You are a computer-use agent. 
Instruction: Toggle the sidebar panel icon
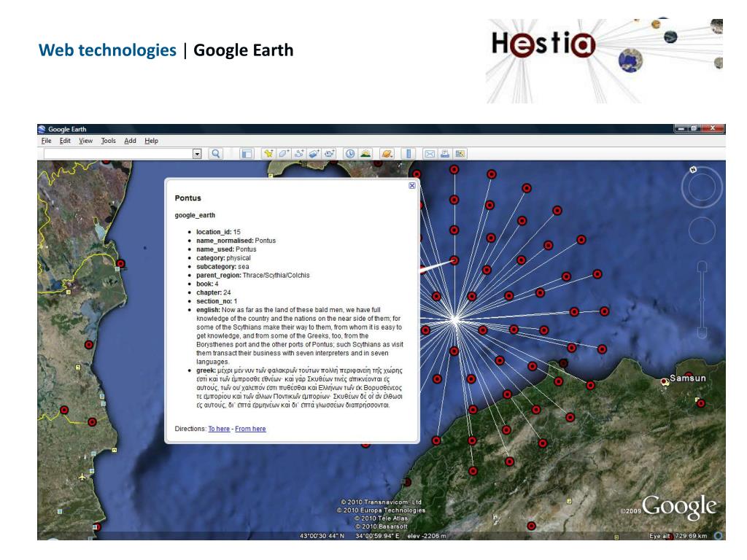(247, 153)
